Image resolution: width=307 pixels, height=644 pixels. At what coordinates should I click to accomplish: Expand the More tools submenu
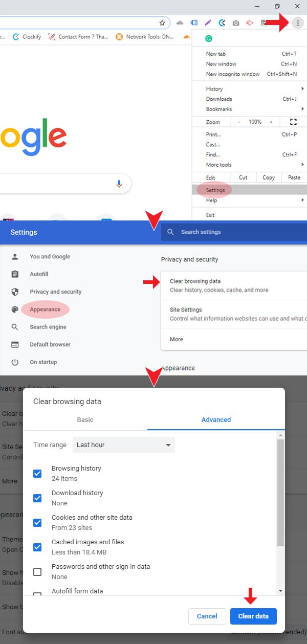(x=218, y=165)
